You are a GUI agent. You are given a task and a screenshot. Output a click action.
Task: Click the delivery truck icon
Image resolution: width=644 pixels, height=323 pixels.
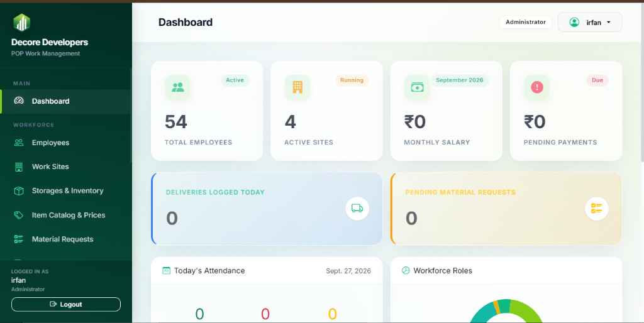pyautogui.click(x=357, y=209)
